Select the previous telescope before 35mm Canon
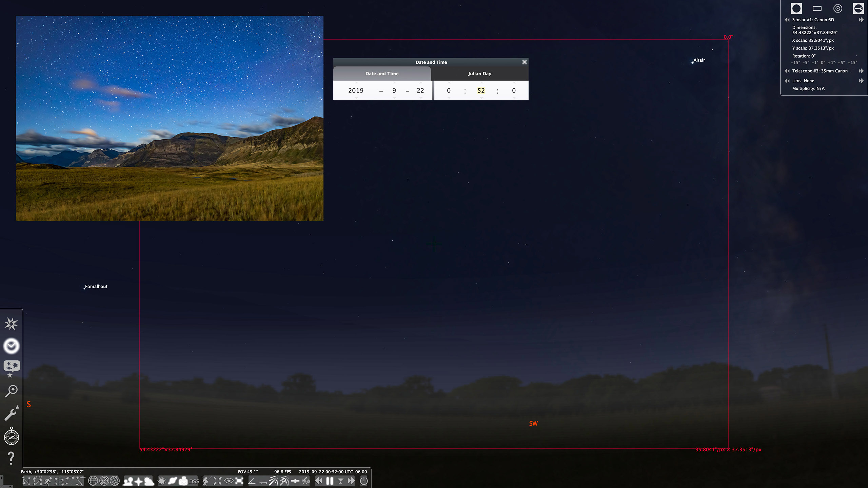This screenshot has height=488, width=868. (787, 71)
